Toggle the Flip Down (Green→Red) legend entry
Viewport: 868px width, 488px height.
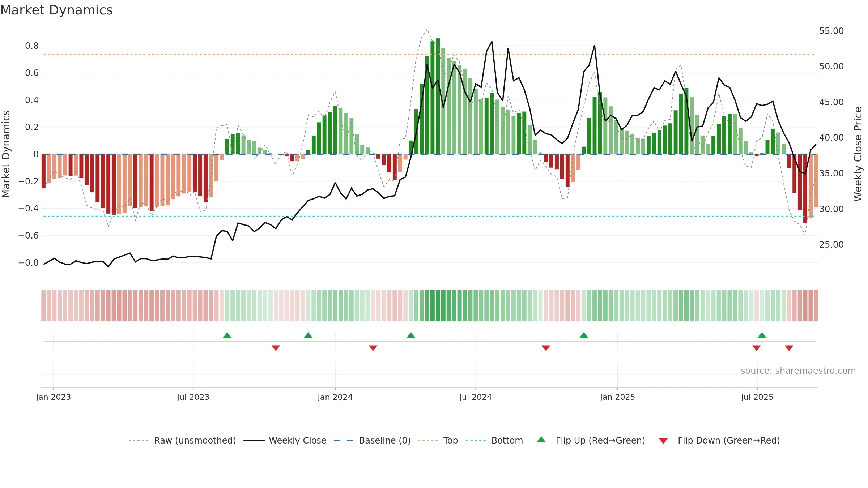(719, 440)
